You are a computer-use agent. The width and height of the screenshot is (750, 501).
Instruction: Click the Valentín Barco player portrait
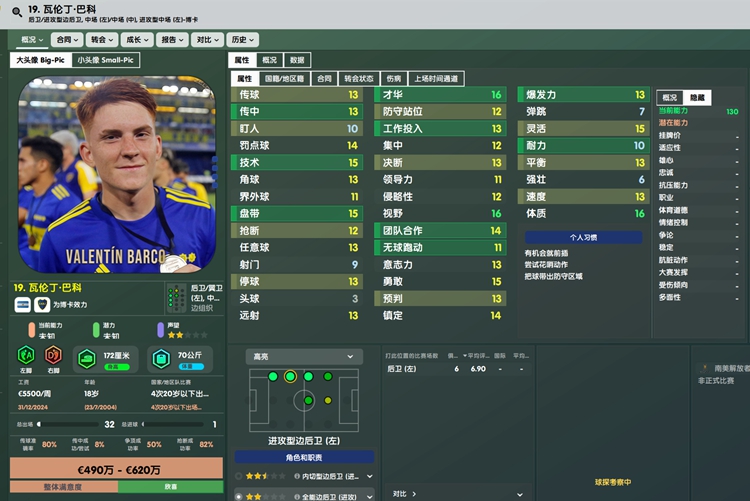117,175
